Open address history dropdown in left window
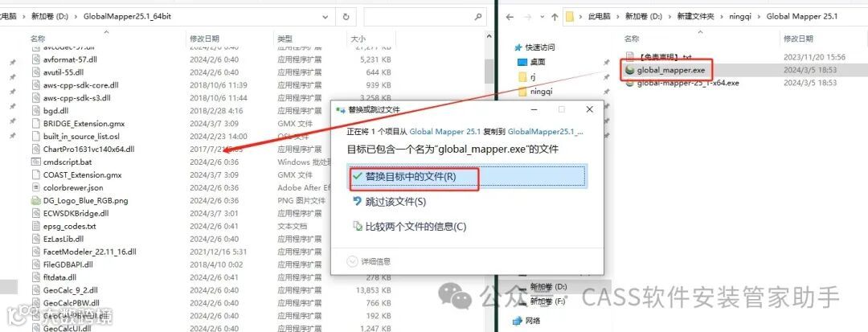868x332 pixels. 325,17
